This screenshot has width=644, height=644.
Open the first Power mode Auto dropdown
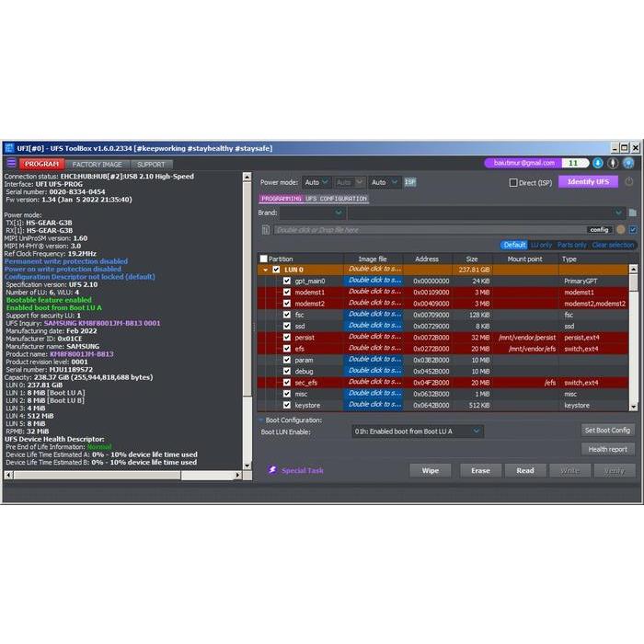[x=316, y=182]
